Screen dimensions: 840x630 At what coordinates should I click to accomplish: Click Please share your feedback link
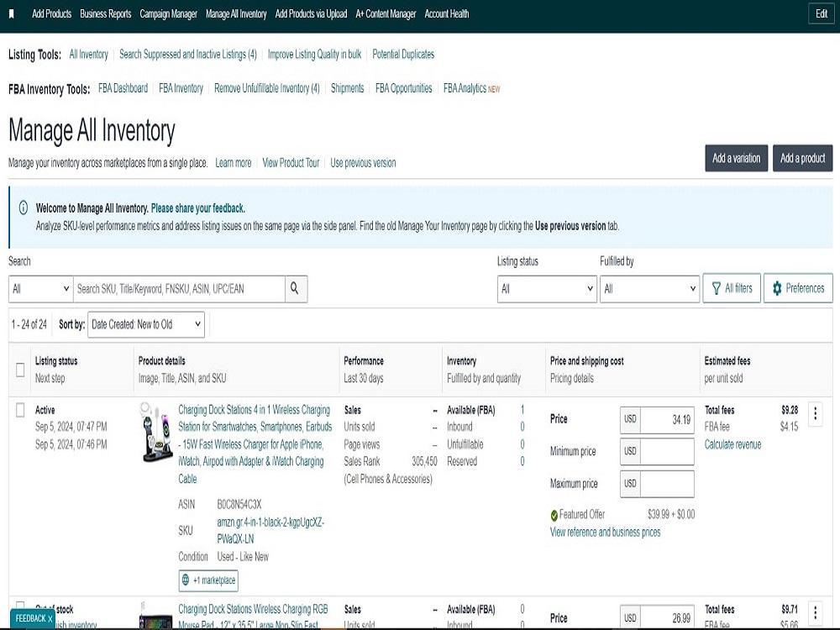pyautogui.click(x=197, y=208)
